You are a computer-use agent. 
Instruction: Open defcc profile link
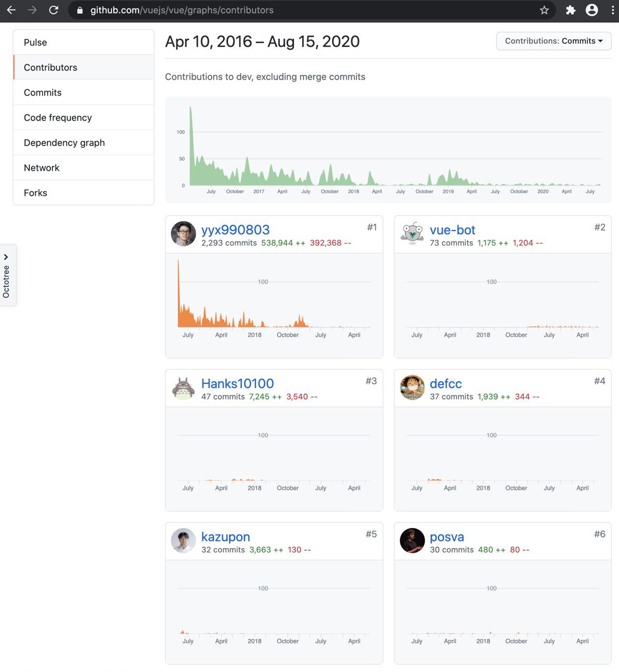(446, 384)
